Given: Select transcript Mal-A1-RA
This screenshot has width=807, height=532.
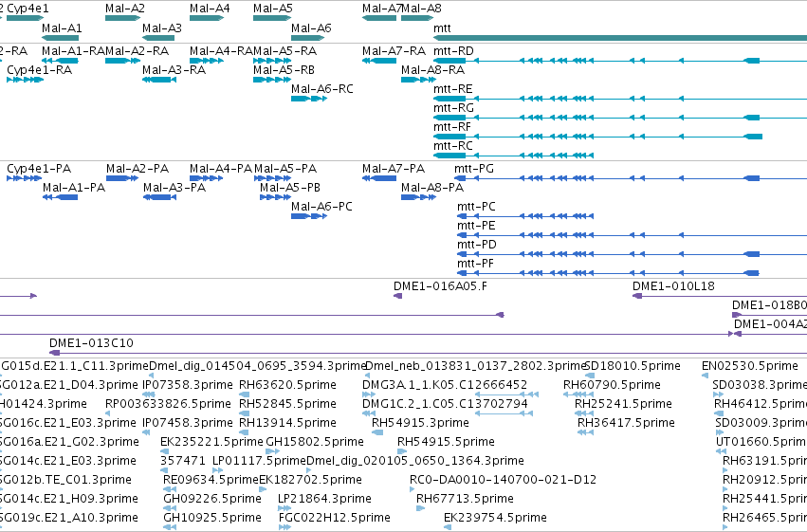Looking at the screenshot, I should point(60,61).
